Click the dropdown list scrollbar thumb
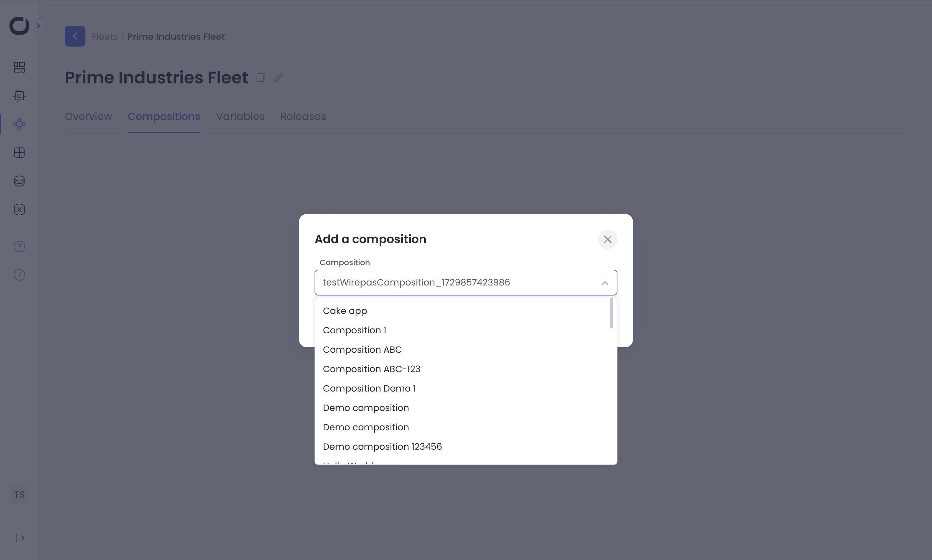 pos(611,313)
